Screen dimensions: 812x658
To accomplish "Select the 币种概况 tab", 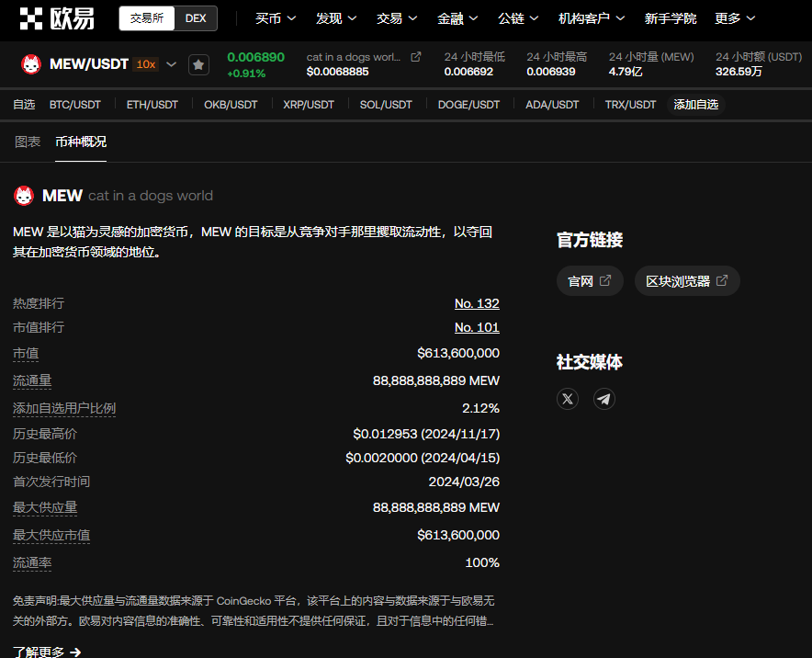I will (x=81, y=142).
